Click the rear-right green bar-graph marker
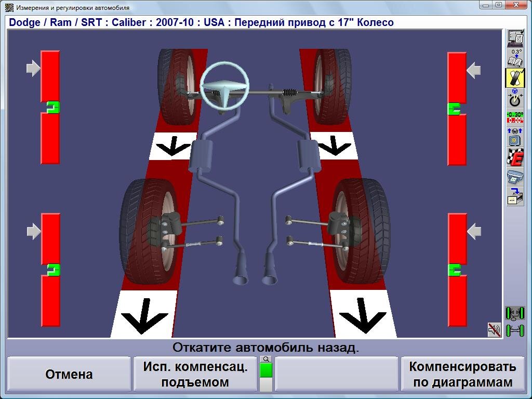The width and height of the screenshot is (532, 399). 454,270
